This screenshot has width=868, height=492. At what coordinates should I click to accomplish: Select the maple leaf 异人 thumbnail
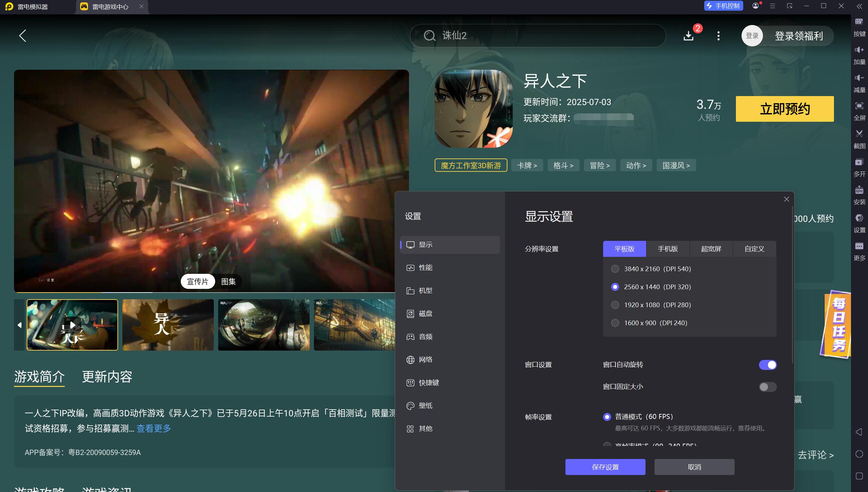[168, 325]
